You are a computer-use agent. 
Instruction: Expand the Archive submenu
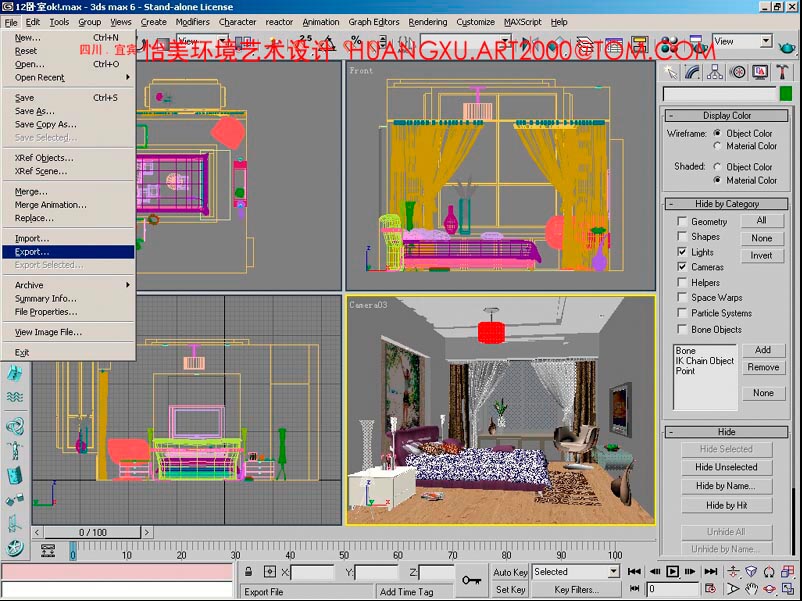click(x=69, y=285)
